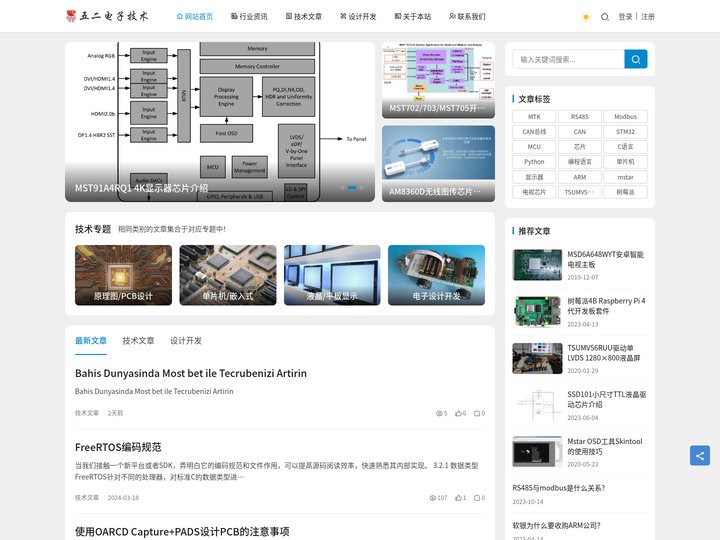Click the 编程语言 tag

coord(579,162)
